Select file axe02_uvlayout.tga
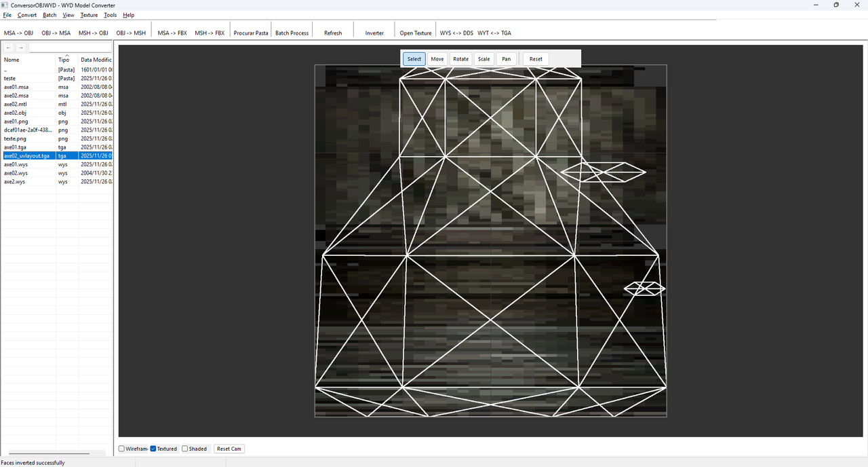Image resolution: width=868 pixels, height=467 pixels. click(57, 155)
